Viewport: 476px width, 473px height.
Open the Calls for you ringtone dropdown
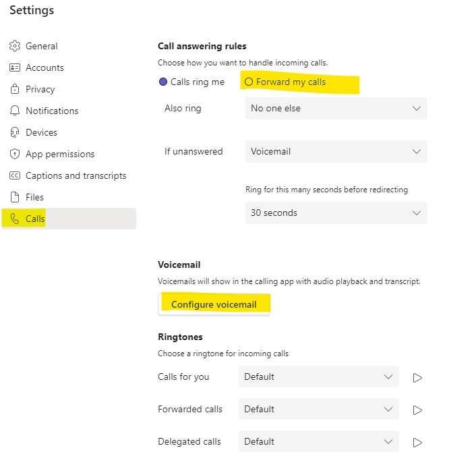click(x=318, y=377)
